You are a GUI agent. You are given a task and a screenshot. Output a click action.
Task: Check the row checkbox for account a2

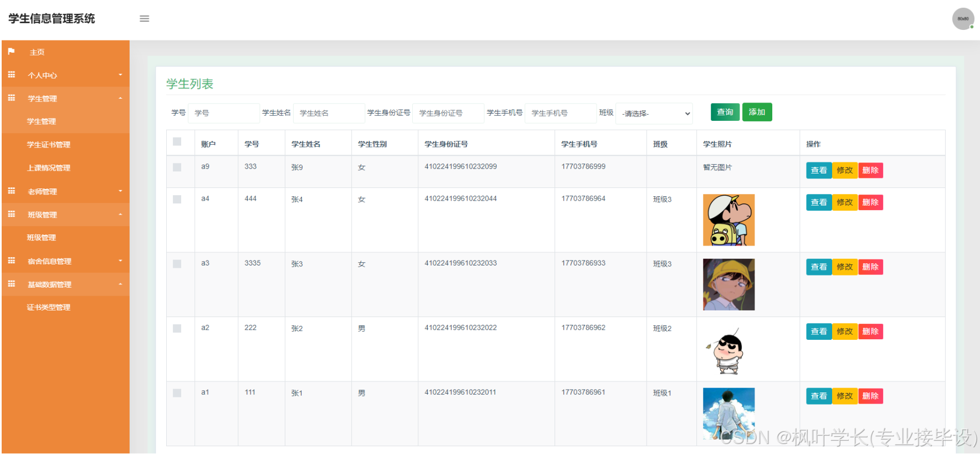(x=177, y=329)
